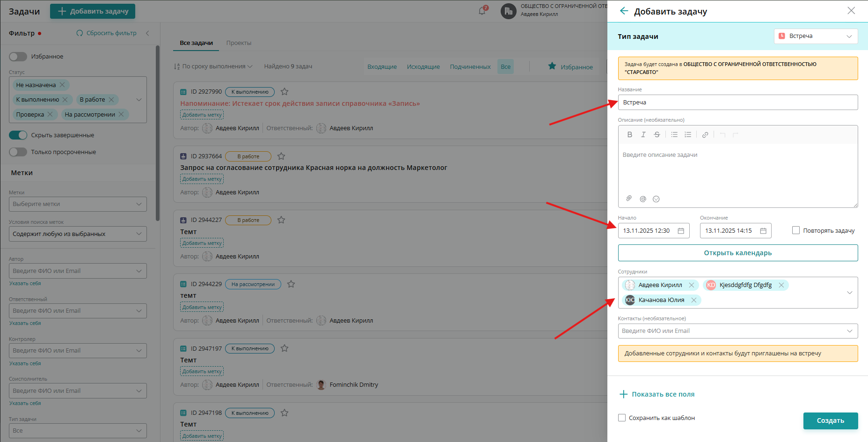Remove the 'Не назначена' status filter chip
This screenshot has height=442, width=868.
(62, 85)
